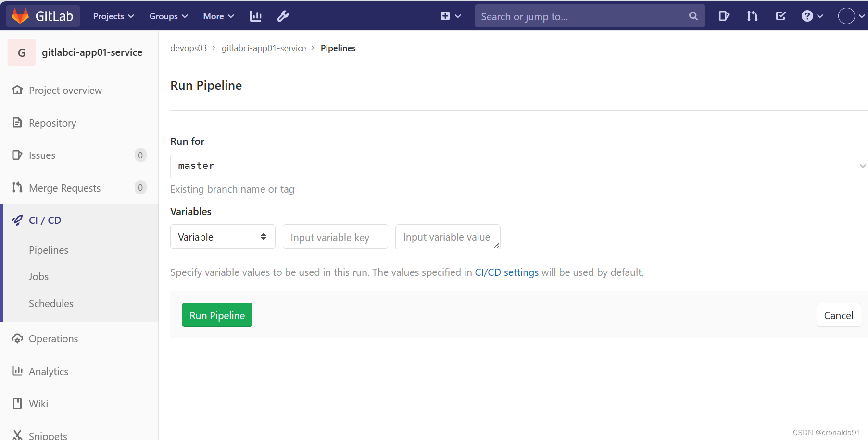
Task: Open the master branch selector dropdown
Action: point(519,166)
